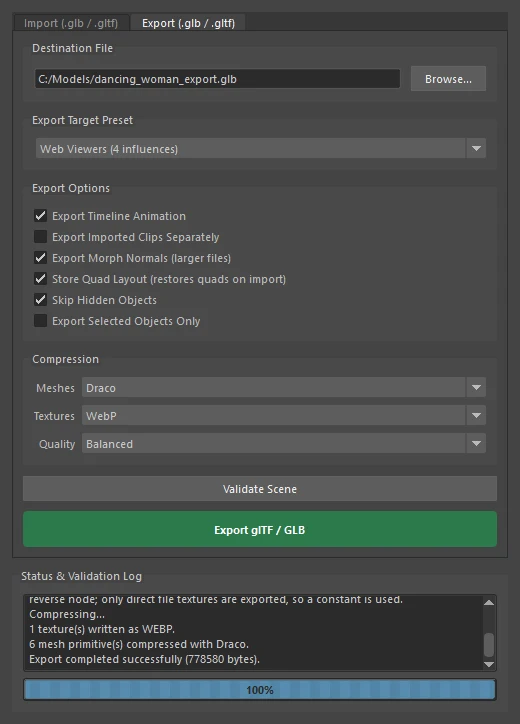Open the Textures dropdown showing WebP

click(284, 416)
